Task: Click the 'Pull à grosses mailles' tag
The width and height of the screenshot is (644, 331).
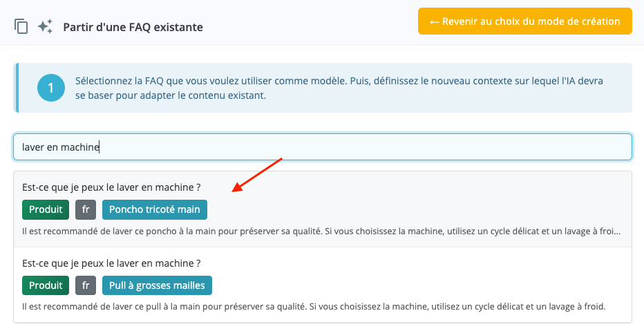Action: point(158,285)
